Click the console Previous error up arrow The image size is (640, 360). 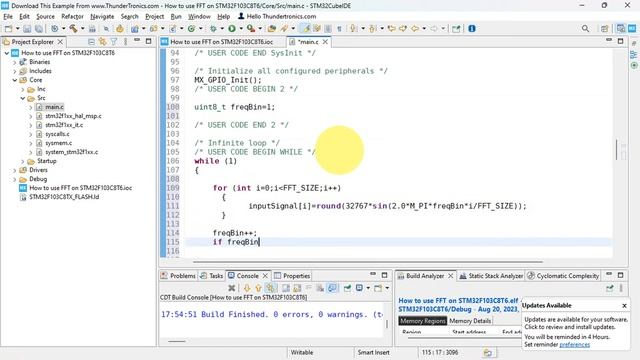tap(258, 288)
